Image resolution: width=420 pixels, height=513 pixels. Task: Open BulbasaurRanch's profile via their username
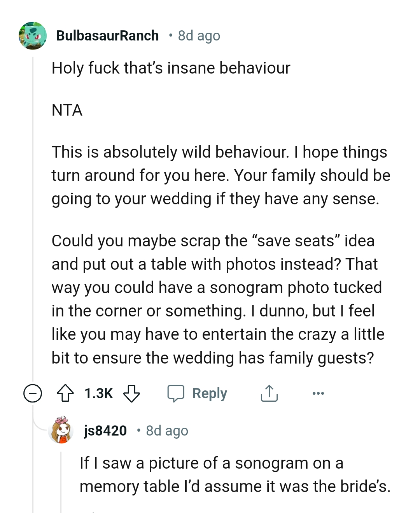(108, 35)
